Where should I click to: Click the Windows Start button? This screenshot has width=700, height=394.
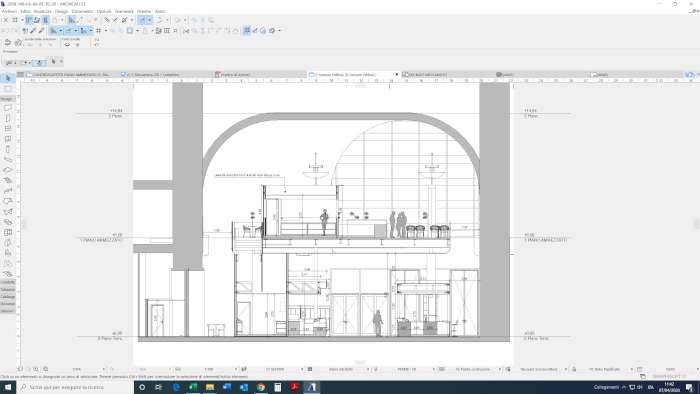point(8,387)
